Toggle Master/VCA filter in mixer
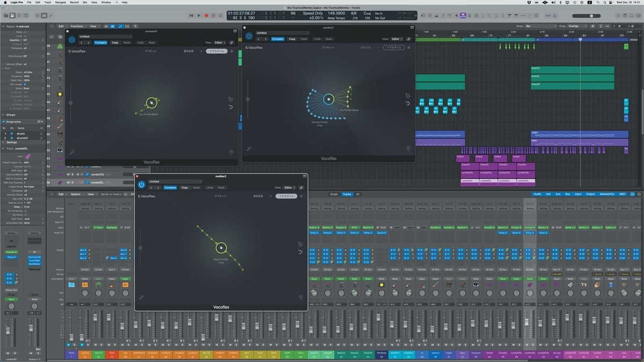 [x=606, y=194]
